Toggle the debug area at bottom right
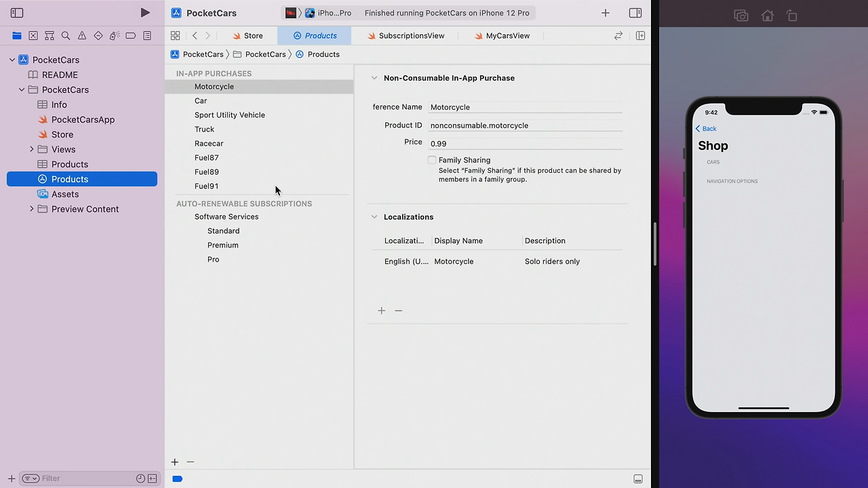This screenshot has height=488, width=868. point(638,479)
